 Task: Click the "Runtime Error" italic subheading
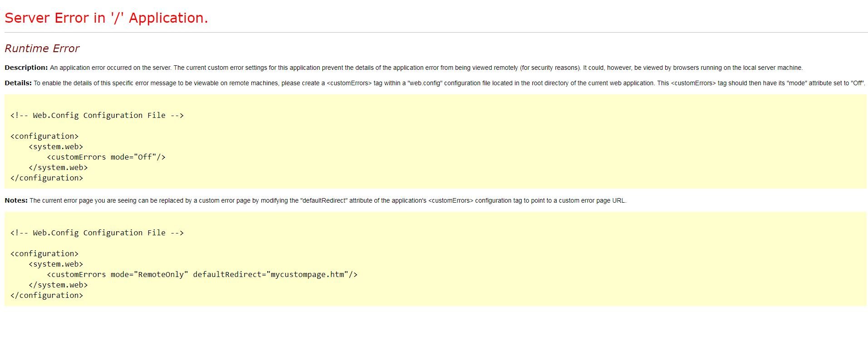coord(42,49)
